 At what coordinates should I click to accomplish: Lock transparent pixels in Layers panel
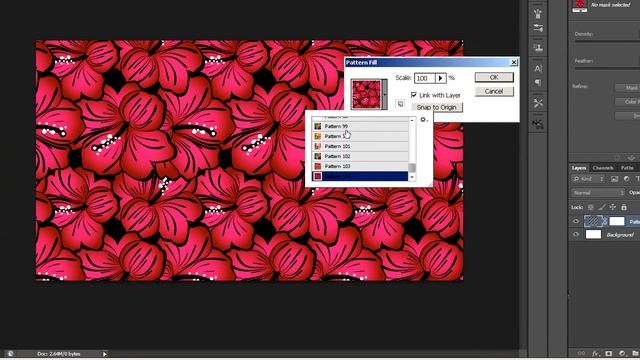point(591,207)
